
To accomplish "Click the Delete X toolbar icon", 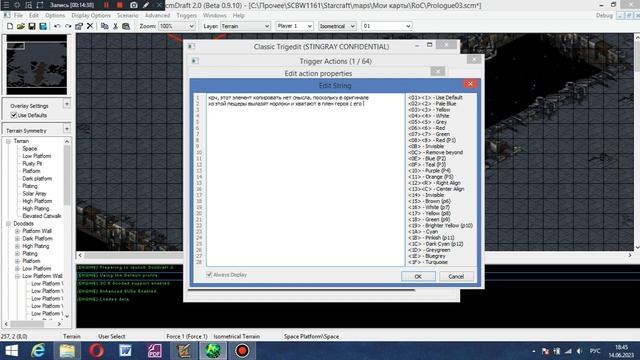I will click(x=90, y=26).
